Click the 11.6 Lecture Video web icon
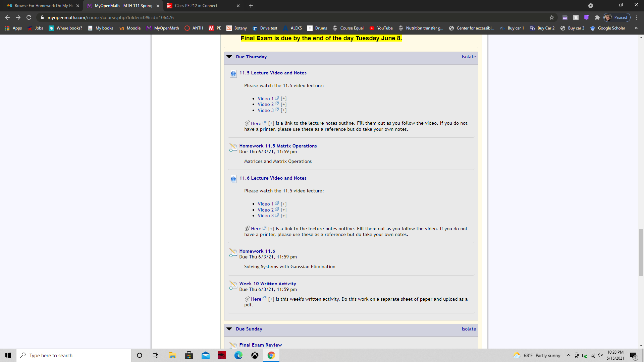Viewport: 644px width, 362px height. (x=233, y=179)
